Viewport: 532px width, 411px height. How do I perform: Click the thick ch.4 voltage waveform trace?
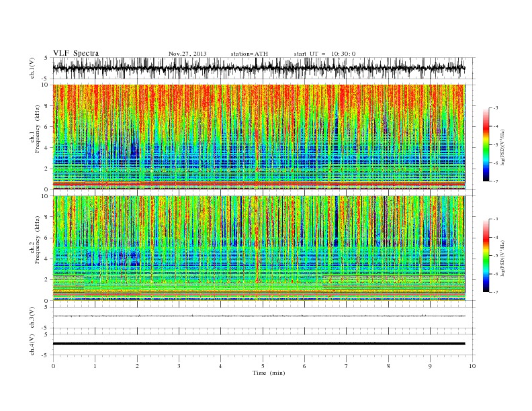tap(259, 344)
